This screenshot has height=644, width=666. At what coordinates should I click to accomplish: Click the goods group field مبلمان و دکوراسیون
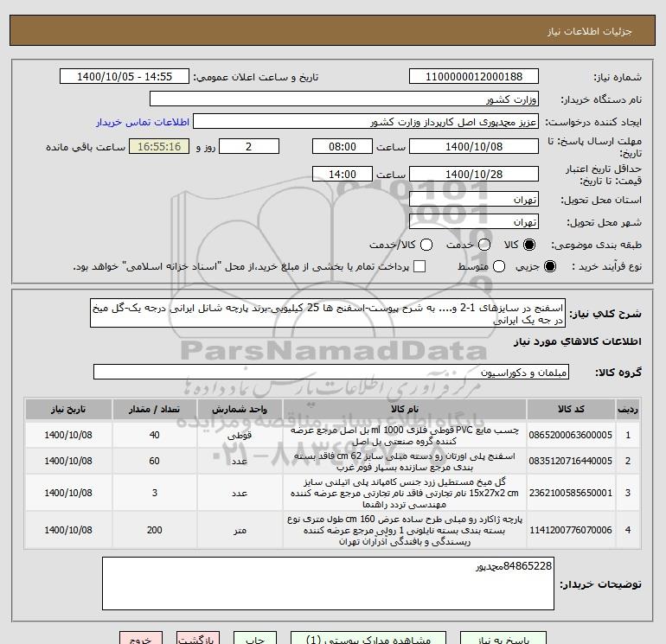(x=331, y=372)
